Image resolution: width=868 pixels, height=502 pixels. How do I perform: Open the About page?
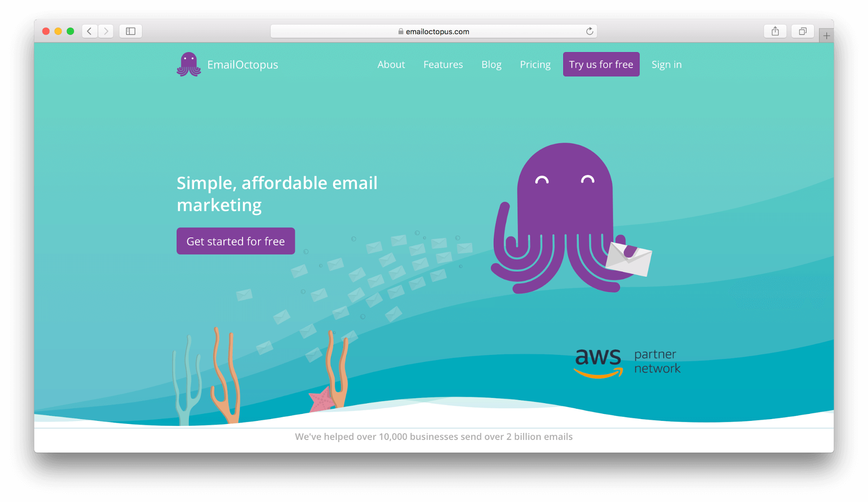point(391,64)
